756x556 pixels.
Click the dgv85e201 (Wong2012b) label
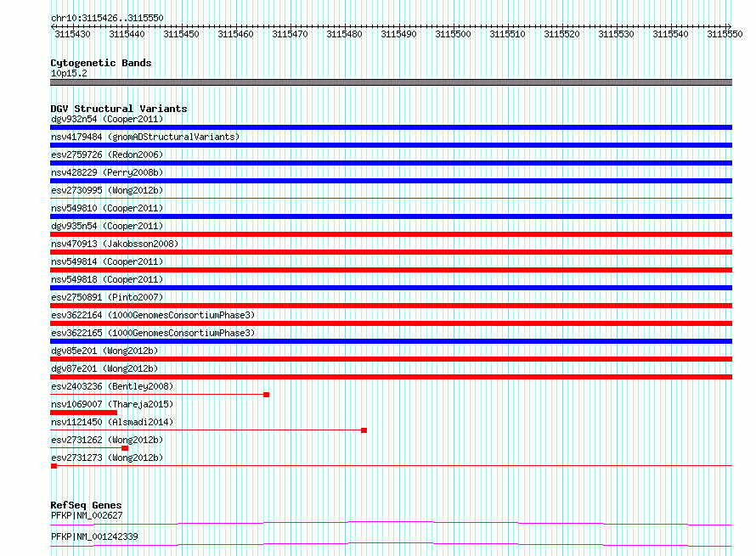(x=104, y=351)
